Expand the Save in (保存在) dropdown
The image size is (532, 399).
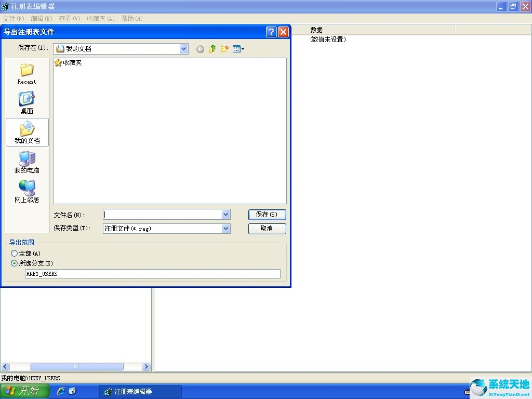pos(183,49)
